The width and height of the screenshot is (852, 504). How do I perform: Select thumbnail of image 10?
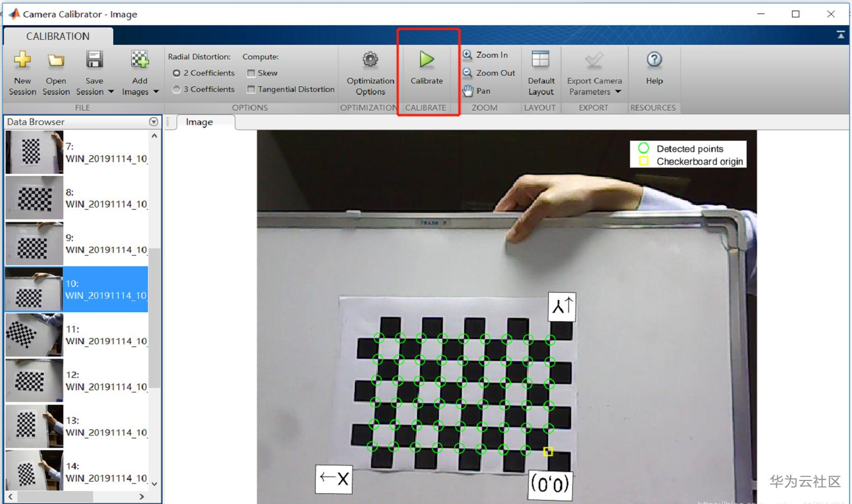click(x=34, y=289)
